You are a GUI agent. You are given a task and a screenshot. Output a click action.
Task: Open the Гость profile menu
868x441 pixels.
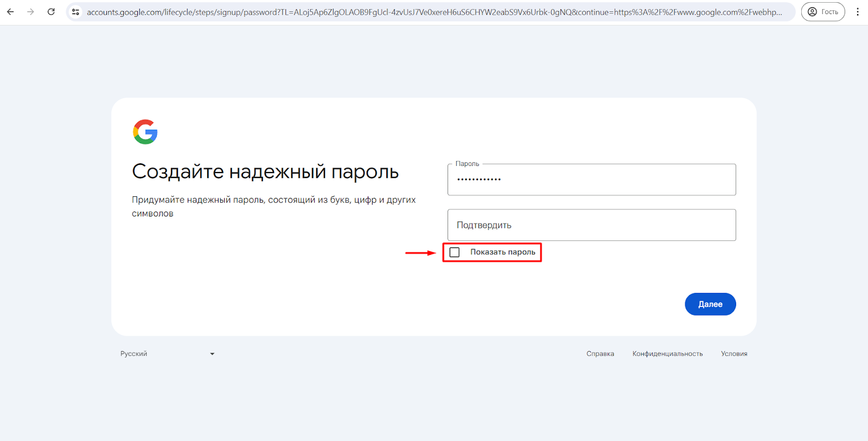click(x=823, y=11)
